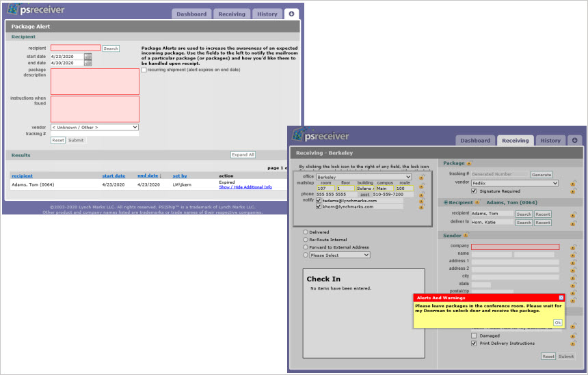Image resolution: width=588 pixels, height=375 pixels.
Task: Open Receiving tab in Package Alert window
Action: point(232,14)
